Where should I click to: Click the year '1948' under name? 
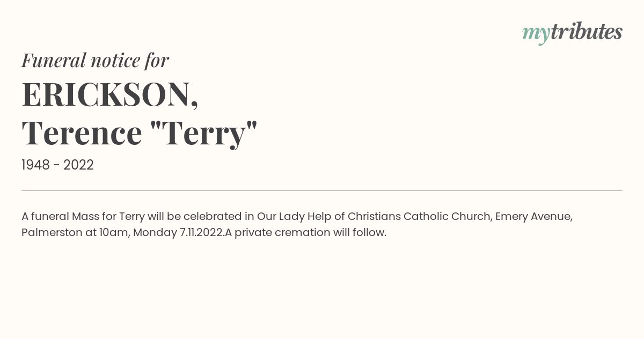click(x=35, y=165)
